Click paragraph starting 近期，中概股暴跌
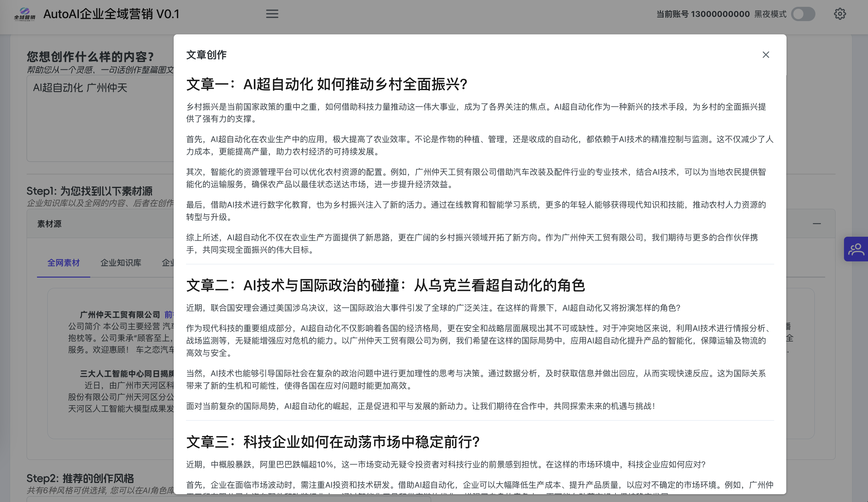 coord(446,464)
